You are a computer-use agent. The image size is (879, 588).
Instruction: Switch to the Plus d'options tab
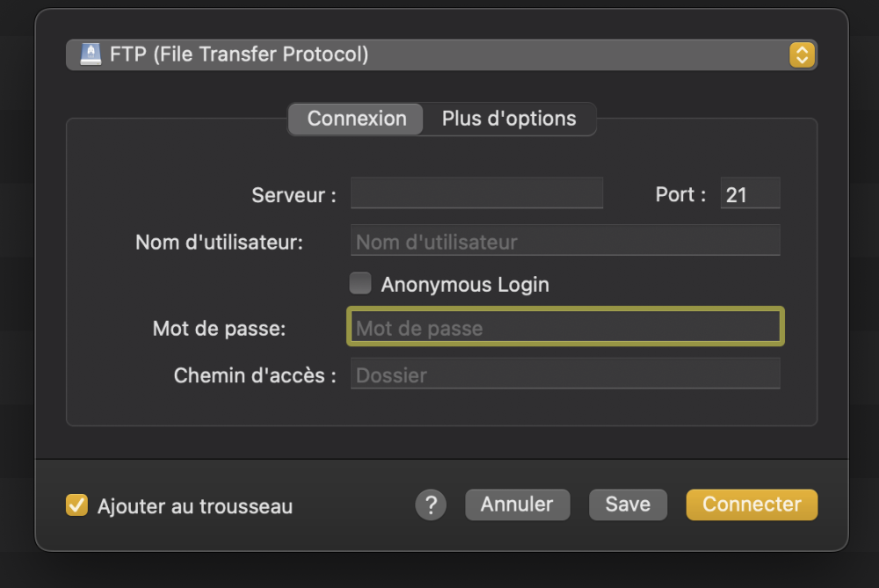pyautogui.click(x=509, y=119)
